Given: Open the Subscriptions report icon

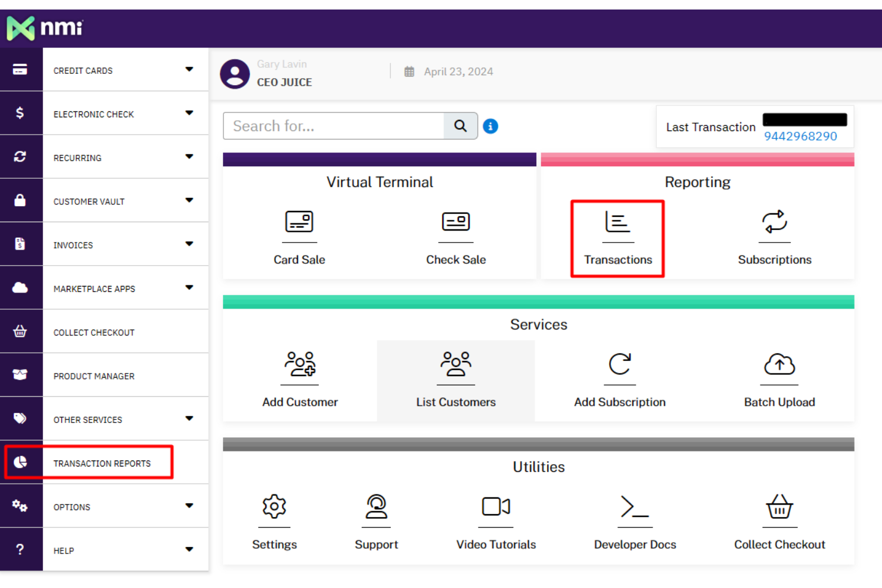Looking at the screenshot, I should tap(774, 222).
